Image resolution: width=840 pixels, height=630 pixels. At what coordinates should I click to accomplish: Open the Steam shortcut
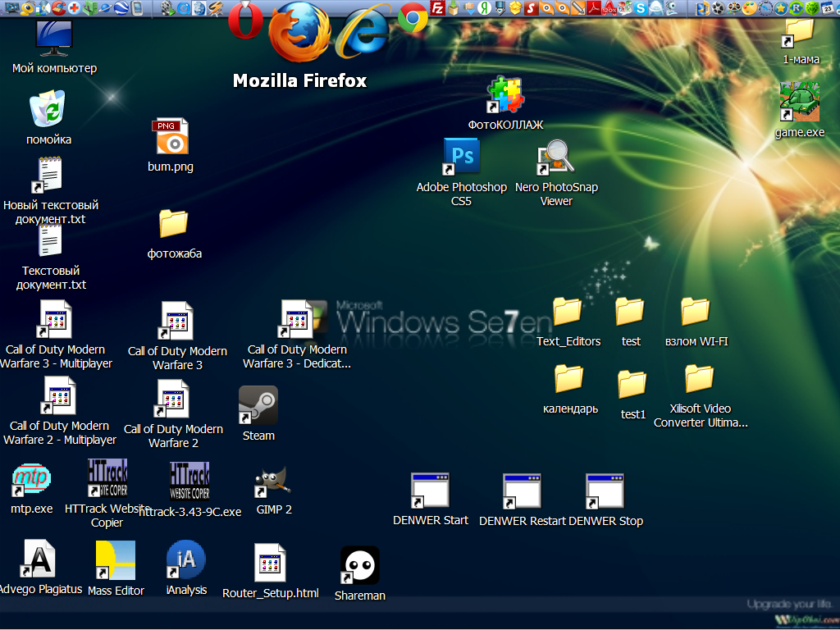coord(258,405)
